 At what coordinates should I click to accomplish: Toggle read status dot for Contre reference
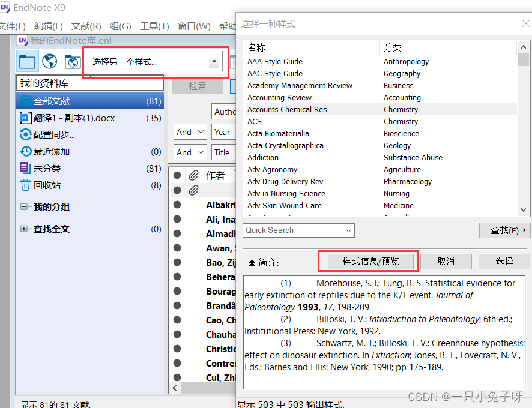click(177, 363)
